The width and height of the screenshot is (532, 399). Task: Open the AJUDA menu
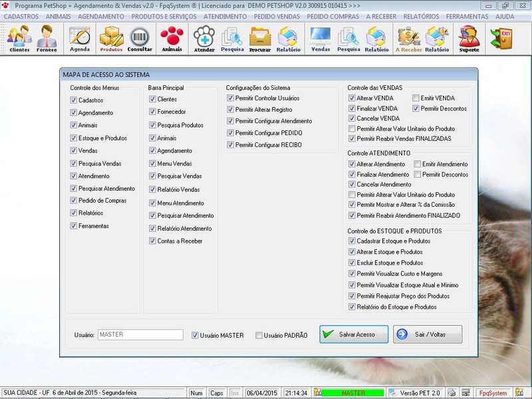505,16
